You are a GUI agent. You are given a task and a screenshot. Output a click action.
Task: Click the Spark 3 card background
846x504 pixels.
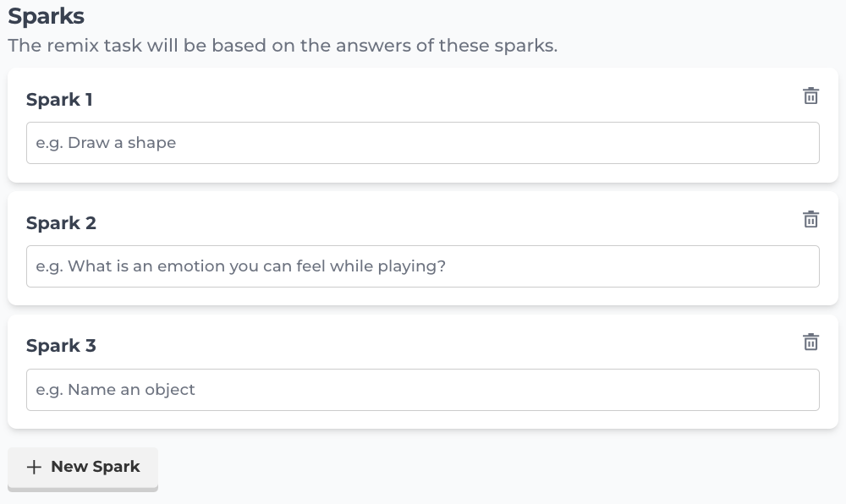point(423,344)
